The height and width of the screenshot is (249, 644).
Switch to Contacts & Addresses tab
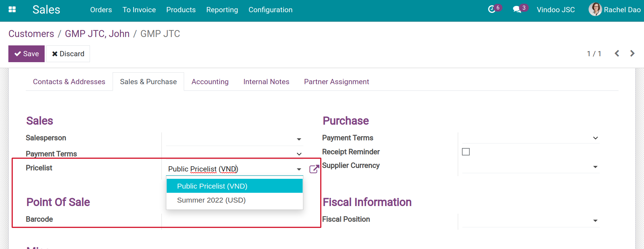[x=69, y=82]
